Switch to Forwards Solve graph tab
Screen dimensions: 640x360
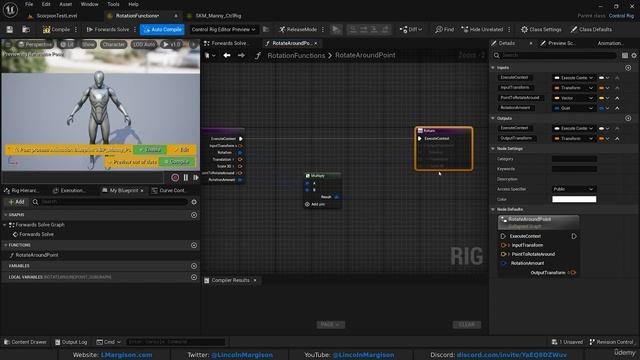[229, 43]
